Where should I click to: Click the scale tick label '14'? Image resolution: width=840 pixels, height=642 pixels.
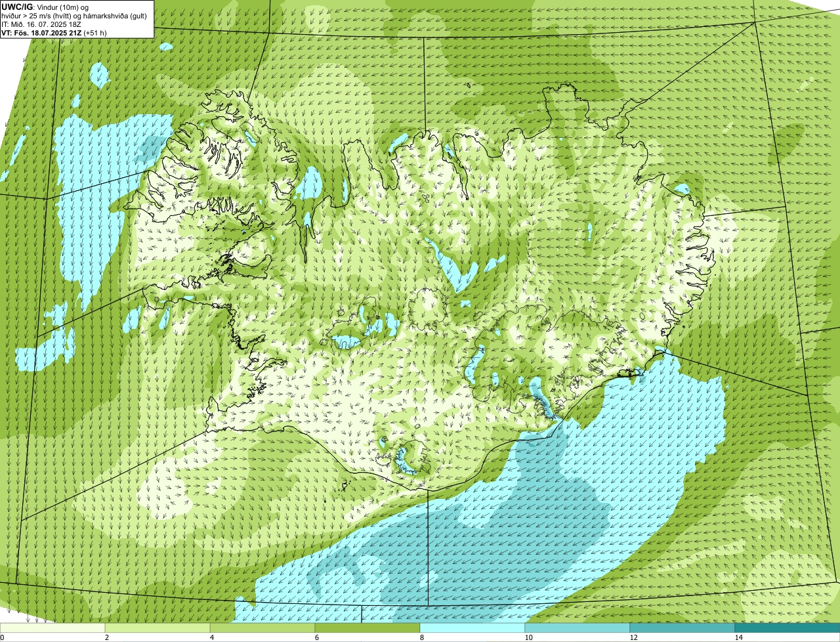[738, 637]
